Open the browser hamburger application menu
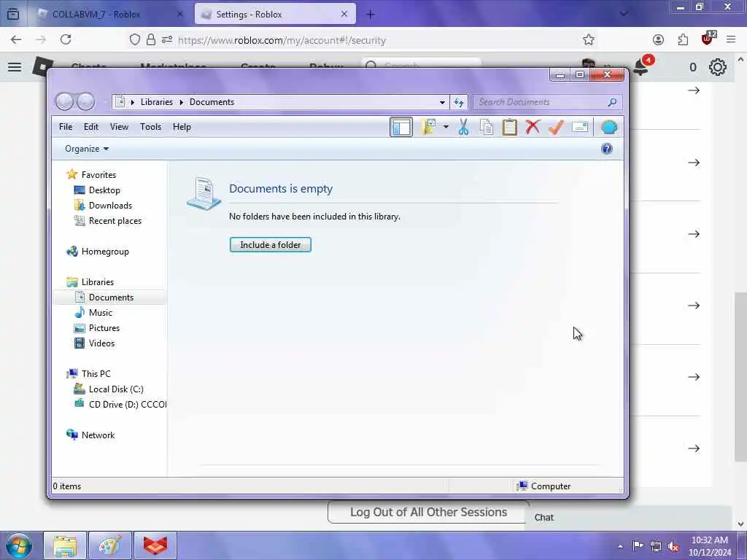Screen dimensions: 747x560 [x=731, y=39]
